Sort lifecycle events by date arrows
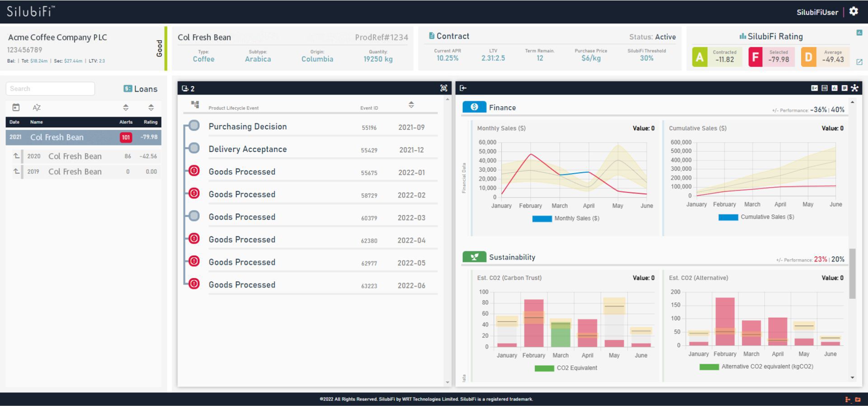The height and width of the screenshot is (406, 868). [411, 104]
